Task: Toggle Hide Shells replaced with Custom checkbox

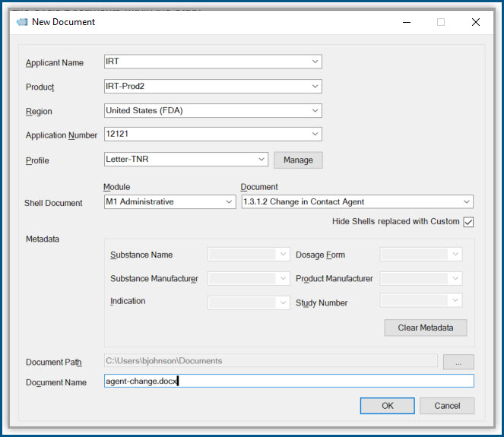Action: (x=468, y=222)
